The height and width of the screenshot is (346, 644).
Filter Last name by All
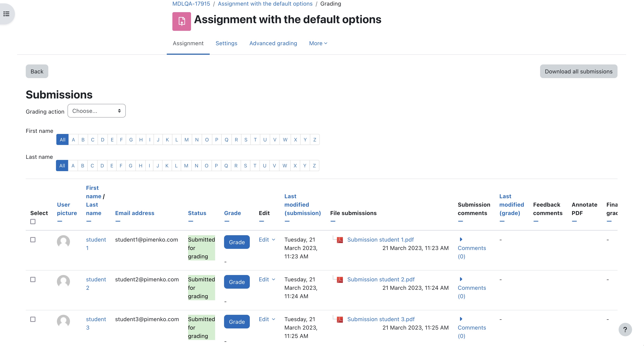point(62,166)
